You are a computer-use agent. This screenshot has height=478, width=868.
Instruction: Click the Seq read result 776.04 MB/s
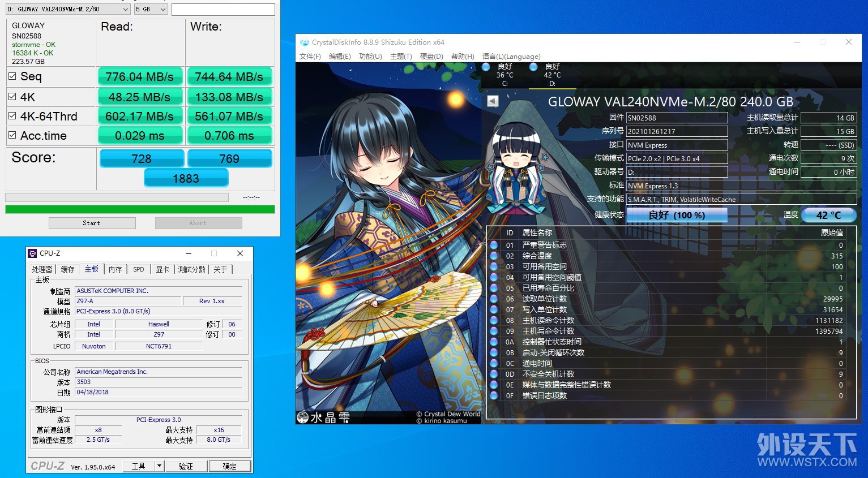[140, 76]
